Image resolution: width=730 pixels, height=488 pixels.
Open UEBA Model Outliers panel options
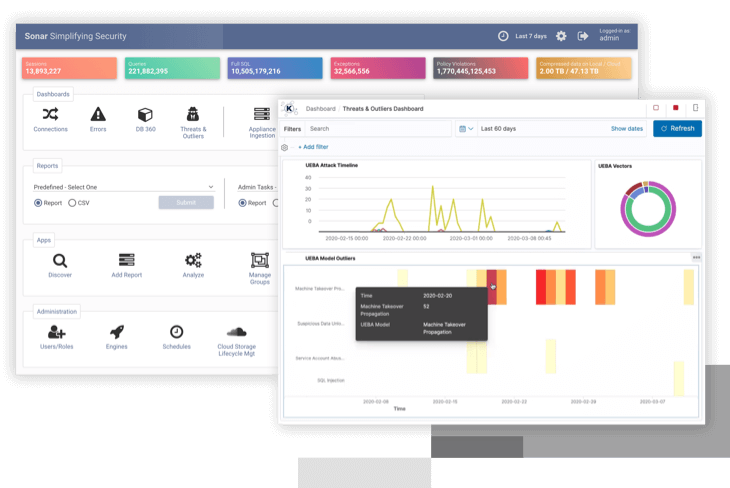click(x=696, y=258)
